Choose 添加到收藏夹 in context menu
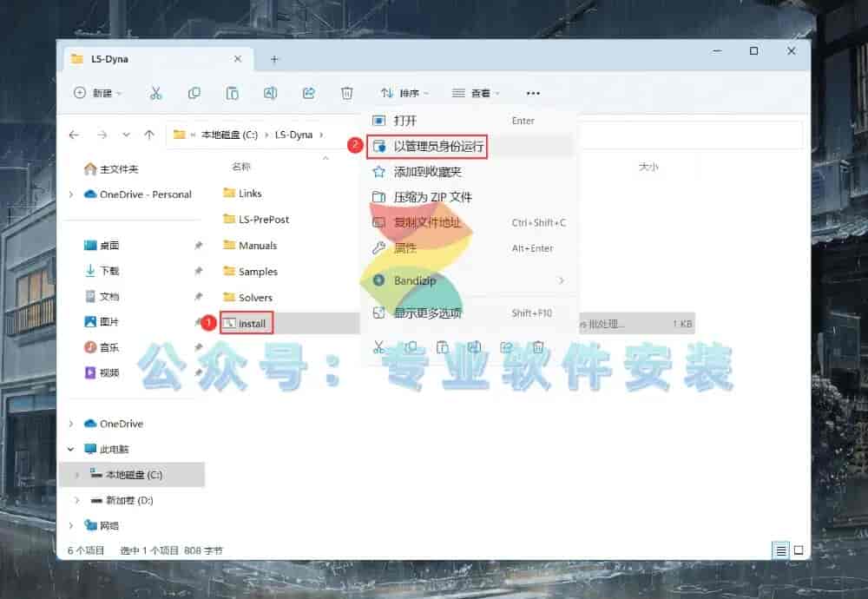The image size is (868, 599). click(470, 172)
